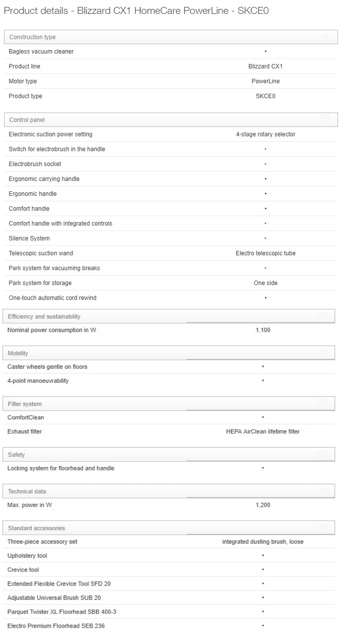Collapse the Safety section header
This screenshot has height=644, width=346.
coord(169,455)
